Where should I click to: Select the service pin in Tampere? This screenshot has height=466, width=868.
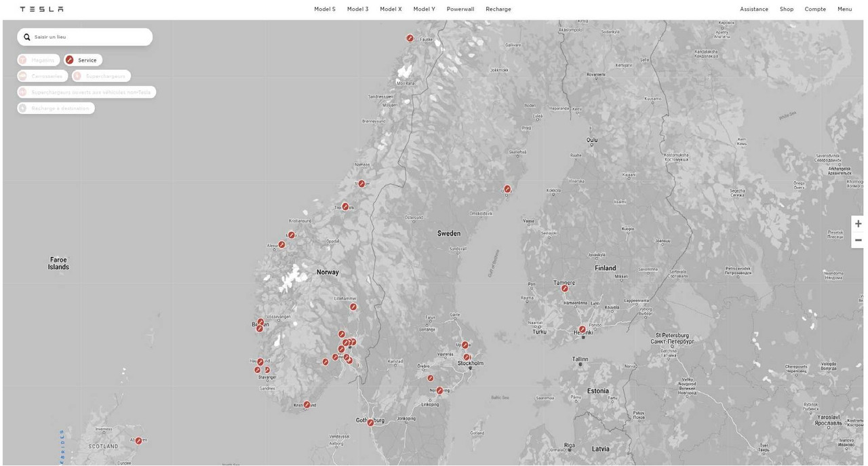(x=564, y=288)
